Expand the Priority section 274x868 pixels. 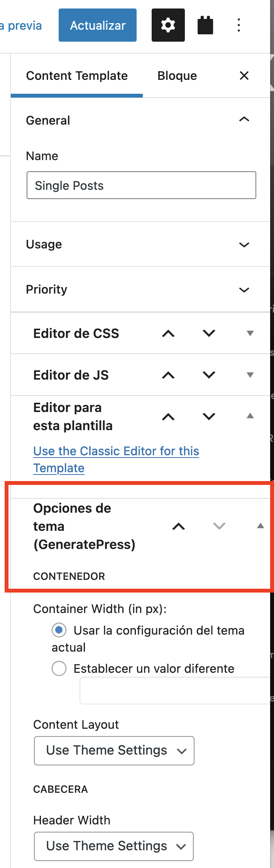click(140, 289)
